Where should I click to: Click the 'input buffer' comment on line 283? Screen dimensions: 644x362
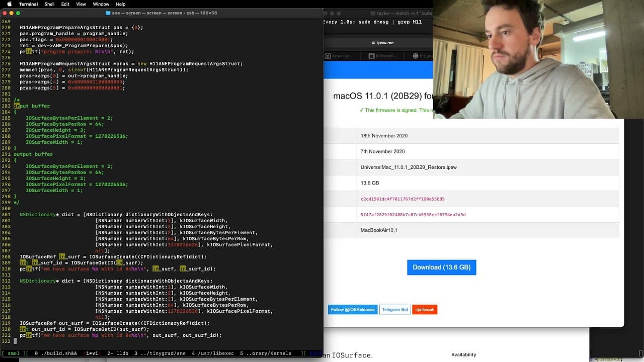coord(32,106)
